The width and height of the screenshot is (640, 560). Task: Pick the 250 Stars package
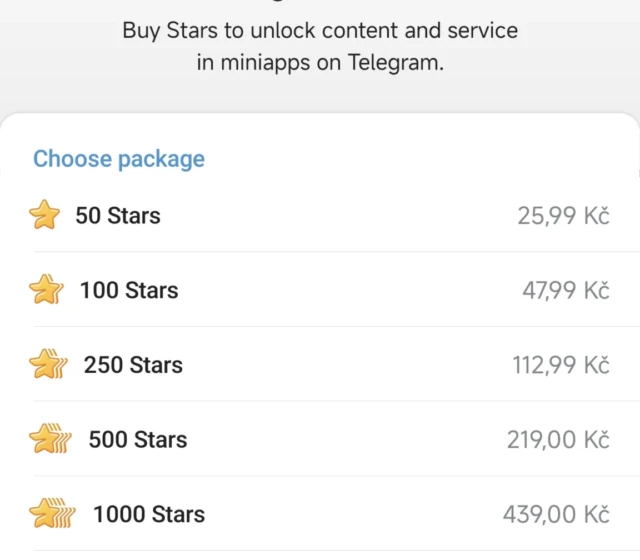click(133, 365)
